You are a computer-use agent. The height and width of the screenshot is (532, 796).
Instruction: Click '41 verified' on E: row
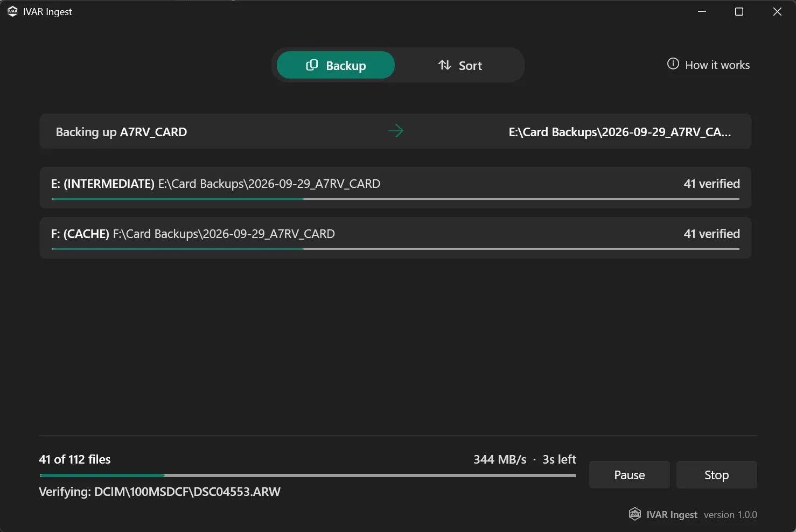click(x=711, y=184)
